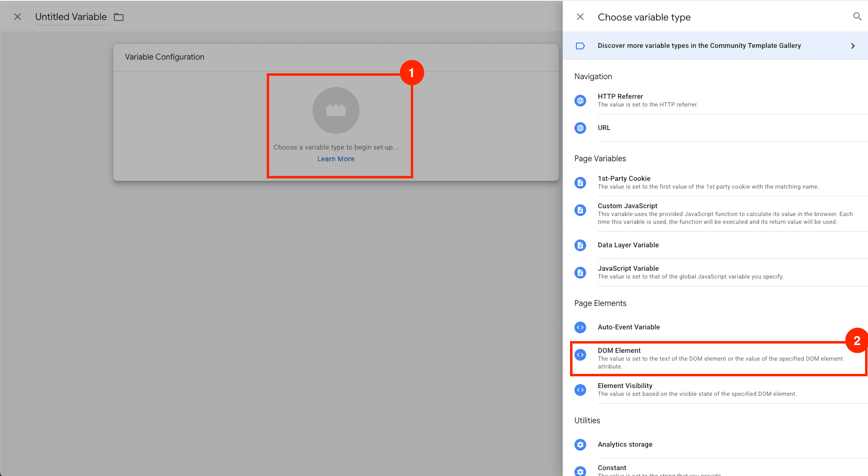Click the Variable Configuration placeholder icon

click(336, 110)
